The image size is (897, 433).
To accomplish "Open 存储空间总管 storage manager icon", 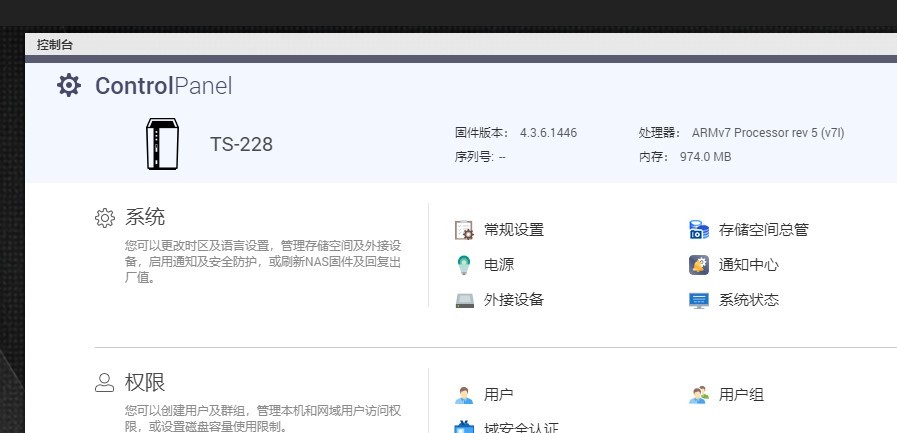I will (699, 230).
